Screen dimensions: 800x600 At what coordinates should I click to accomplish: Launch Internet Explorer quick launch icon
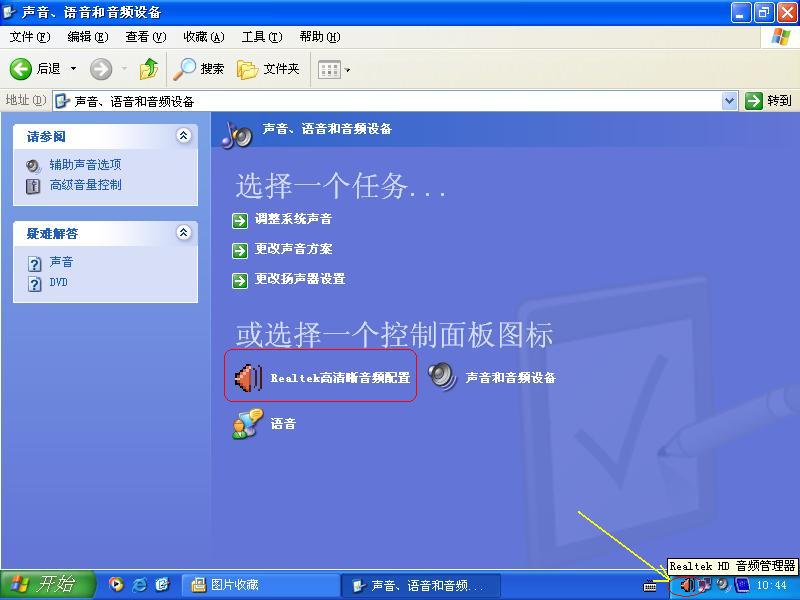point(140,584)
